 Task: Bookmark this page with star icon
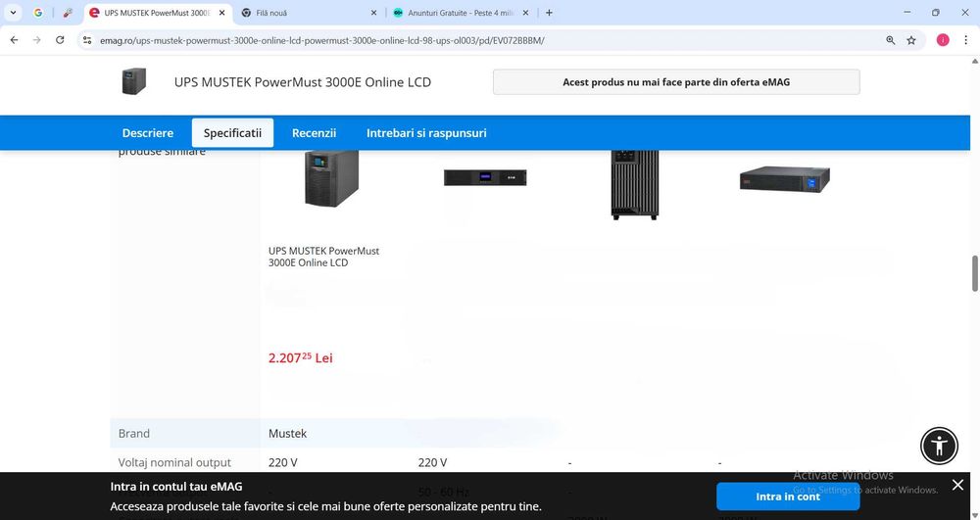pos(911,40)
